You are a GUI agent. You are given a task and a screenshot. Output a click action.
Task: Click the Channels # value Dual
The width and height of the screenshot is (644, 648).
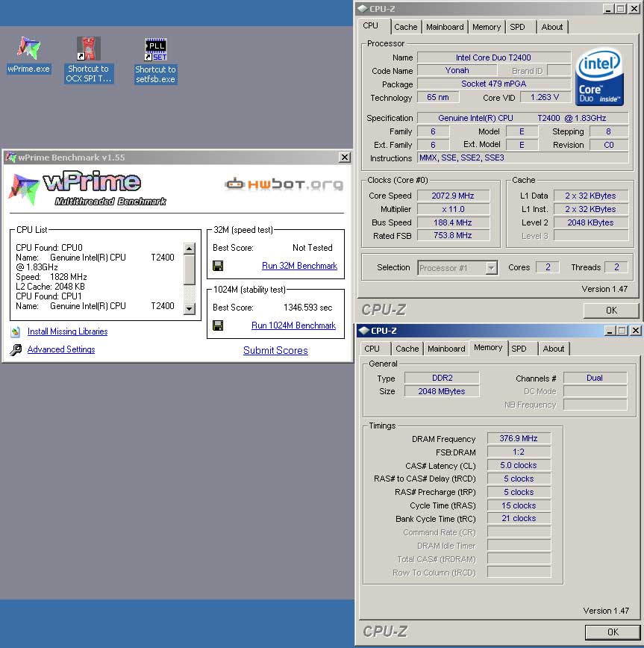pos(595,378)
